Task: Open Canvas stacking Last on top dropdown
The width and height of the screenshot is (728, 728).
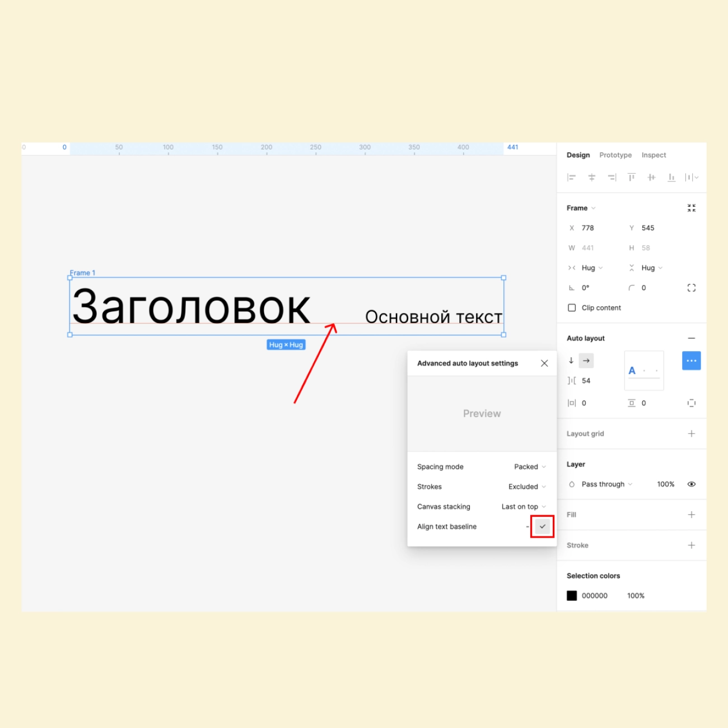Action: [524, 507]
